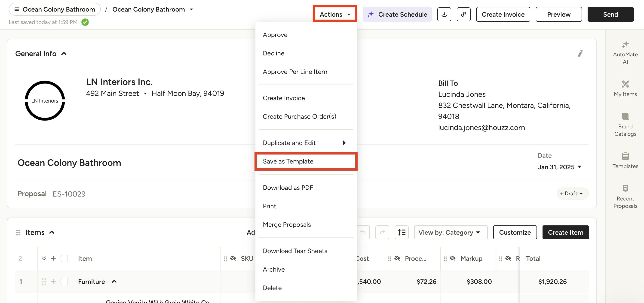Click the row height spacing icon

(x=402, y=232)
